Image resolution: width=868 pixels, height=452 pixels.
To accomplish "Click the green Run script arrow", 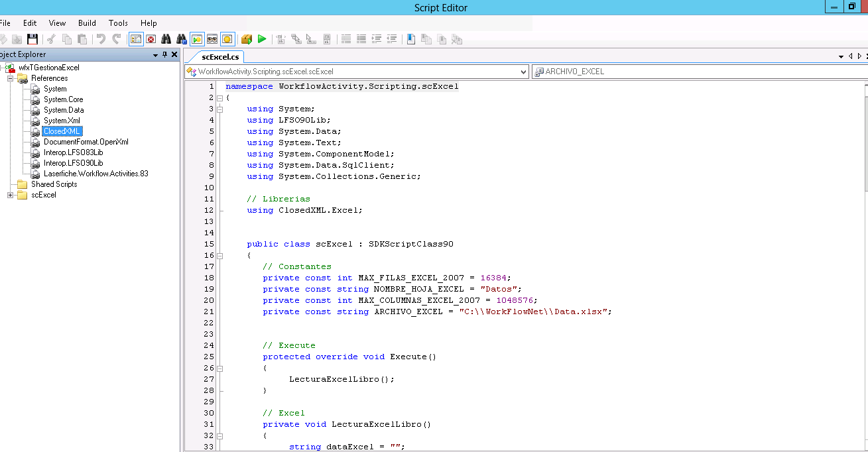I will [x=262, y=40].
